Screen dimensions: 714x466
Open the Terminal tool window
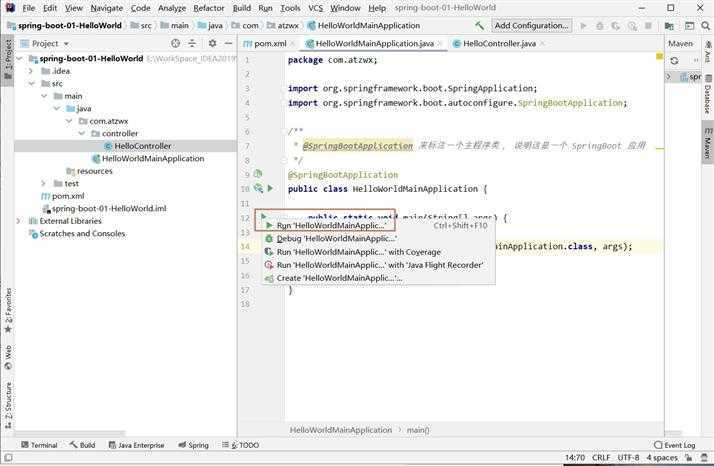click(x=39, y=445)
